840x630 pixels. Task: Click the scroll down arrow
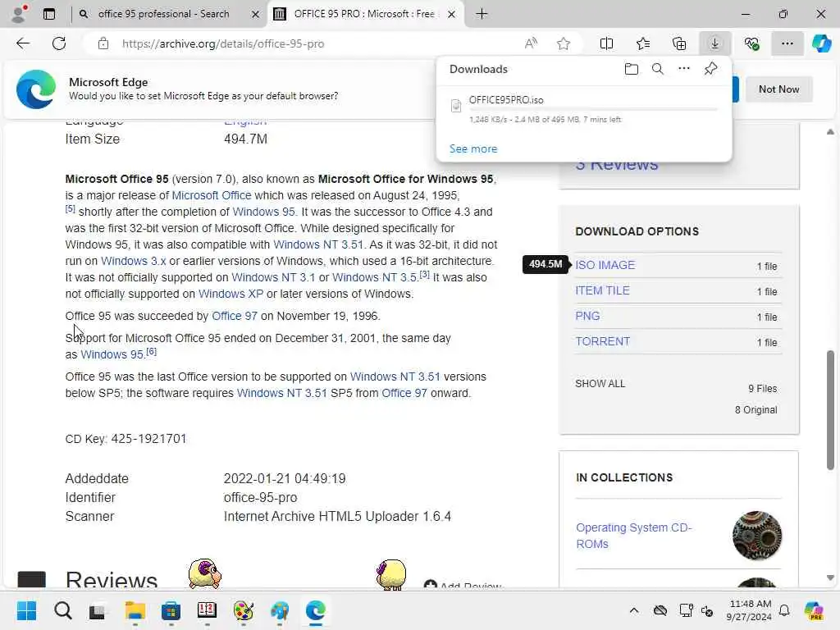click(x=830, y=577)
